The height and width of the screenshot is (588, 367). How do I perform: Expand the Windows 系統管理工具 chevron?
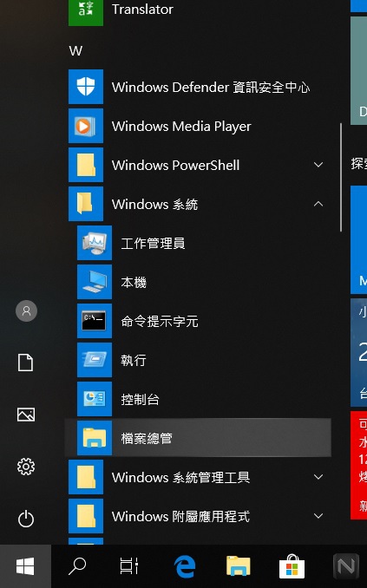coord(318,477)
